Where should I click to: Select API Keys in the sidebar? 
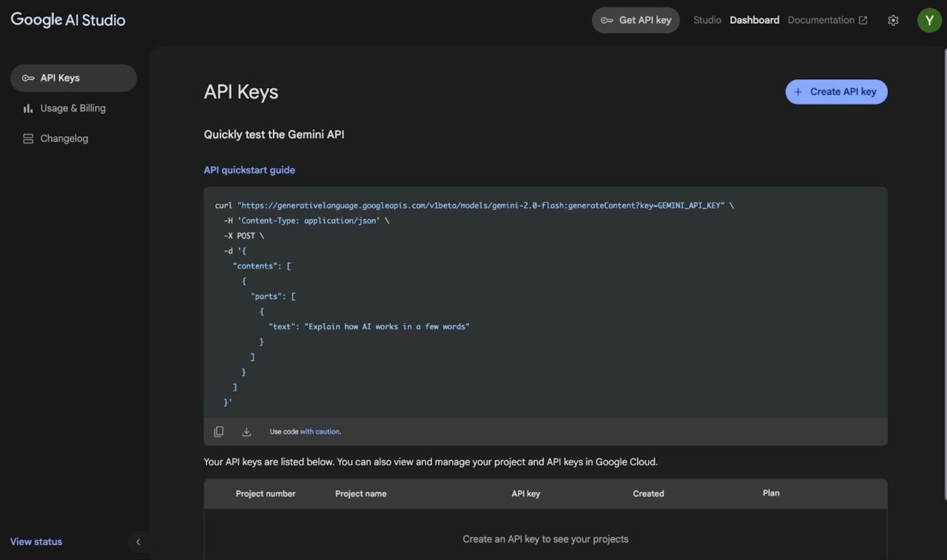(73, 78)
